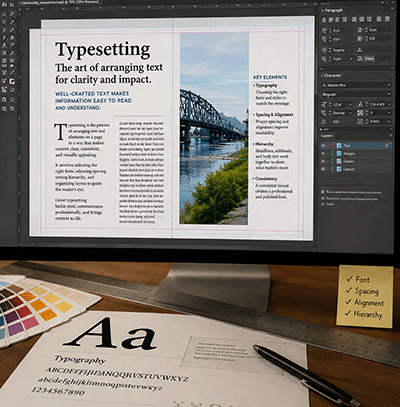Click the Typesetting headline on the page
Image resolution: width=400 pixels, height=407 pixels.
pyautogui.click(x=103, y=50)
